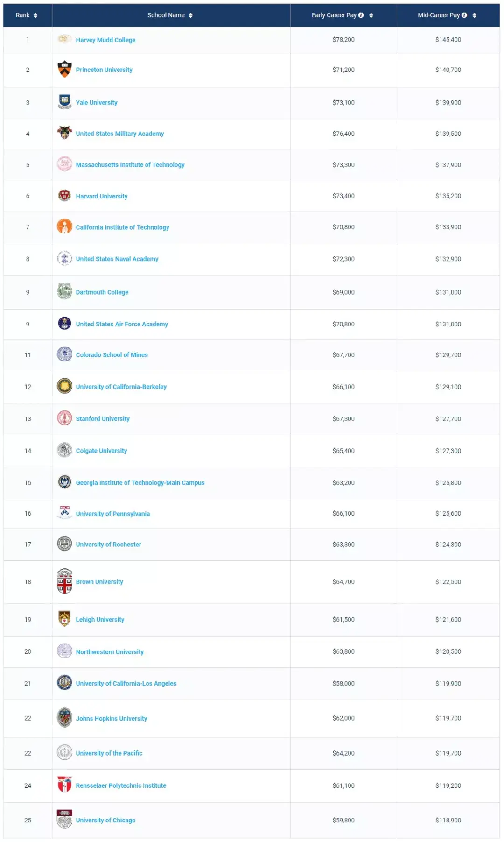Sort by Mid-Career Pay arrows

[474, 15]
